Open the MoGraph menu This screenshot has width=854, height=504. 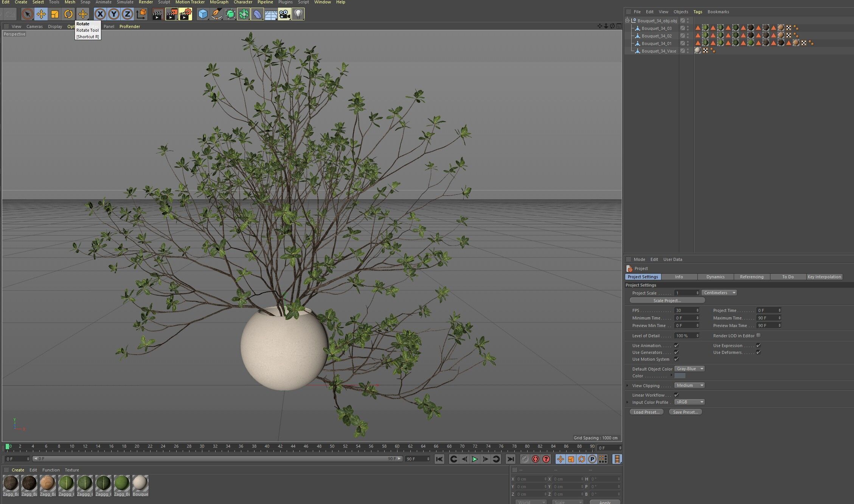pyautogui.click(x=219, y=2)
